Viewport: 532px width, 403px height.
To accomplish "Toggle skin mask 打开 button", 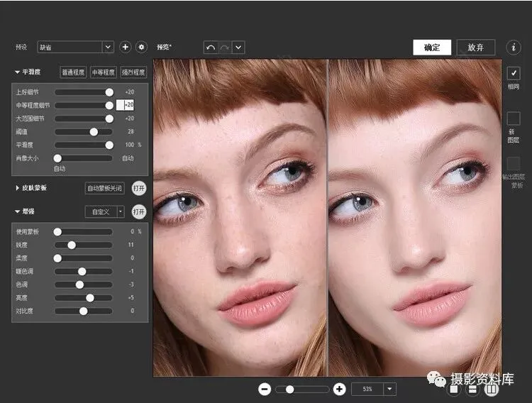I will (x=139, y=188).
